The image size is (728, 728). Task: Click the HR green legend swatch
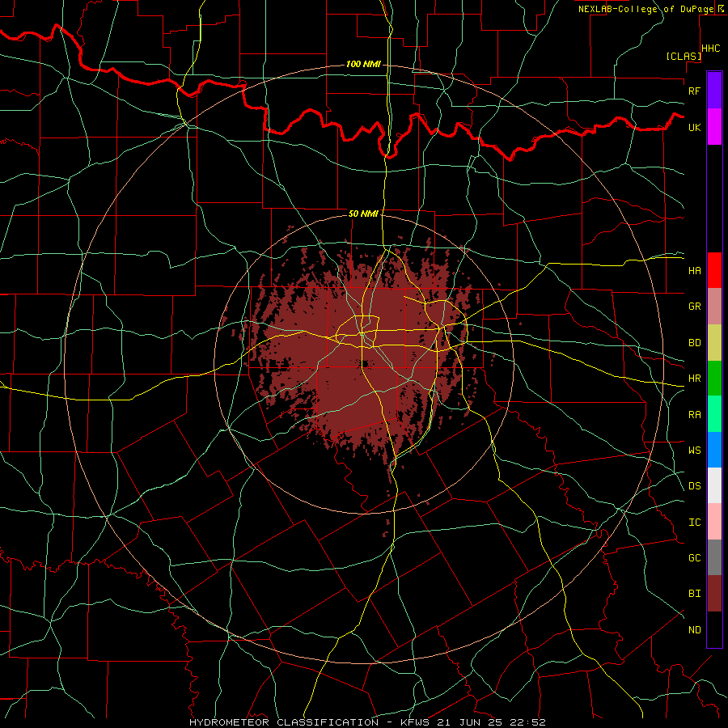coord(714,379)
